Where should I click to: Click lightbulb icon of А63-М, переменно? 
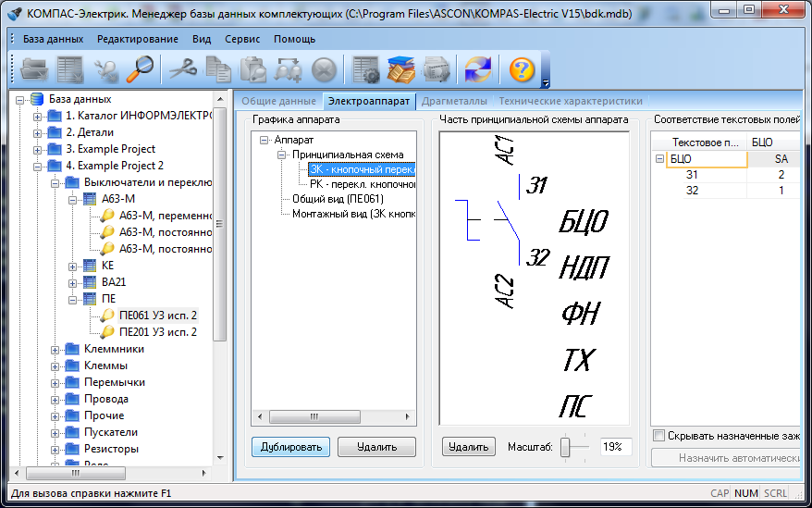107,216
